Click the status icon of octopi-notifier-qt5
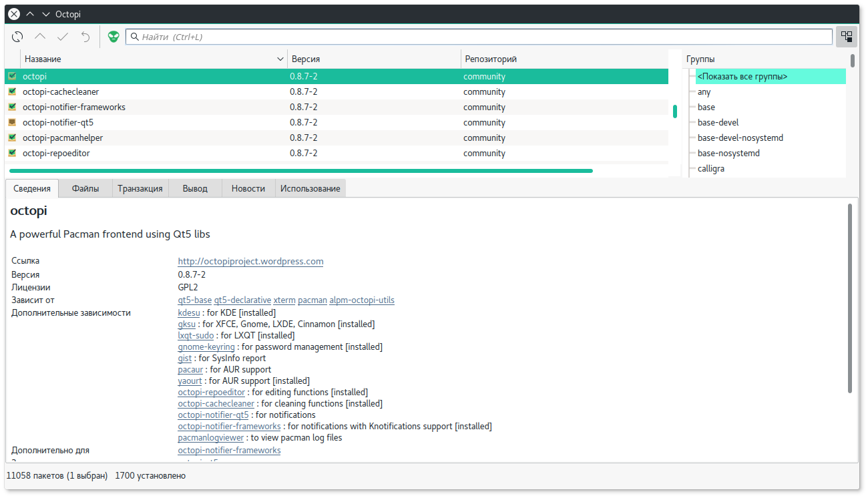 [x=12, y=123]
